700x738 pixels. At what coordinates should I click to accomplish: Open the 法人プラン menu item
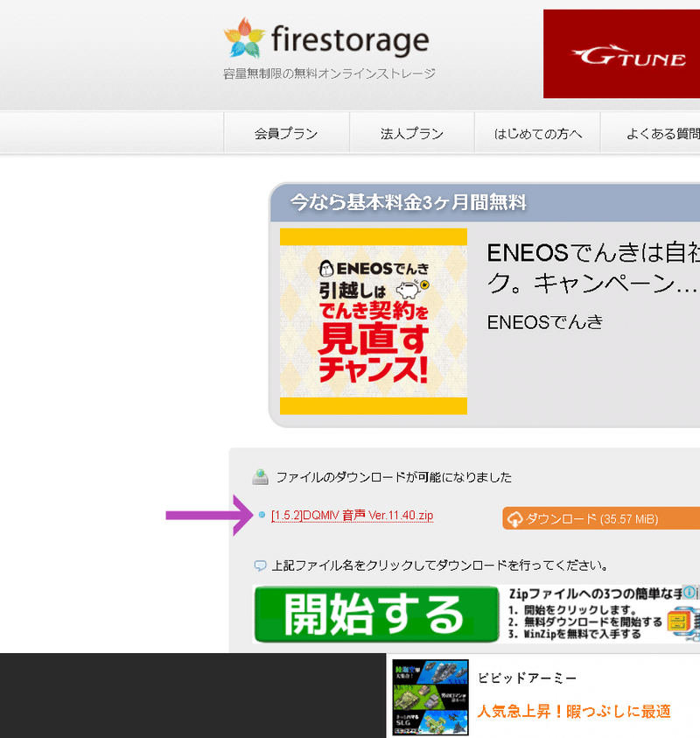coord(412,134)
